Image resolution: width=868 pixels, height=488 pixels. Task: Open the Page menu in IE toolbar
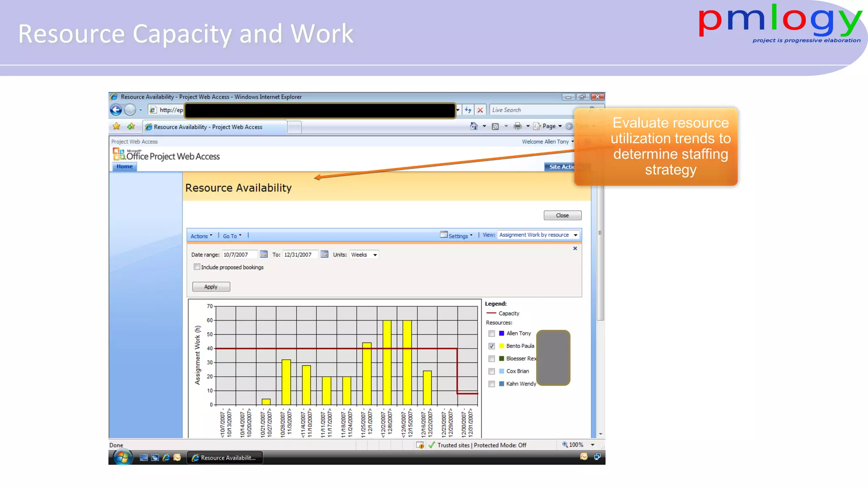[548, 126]
